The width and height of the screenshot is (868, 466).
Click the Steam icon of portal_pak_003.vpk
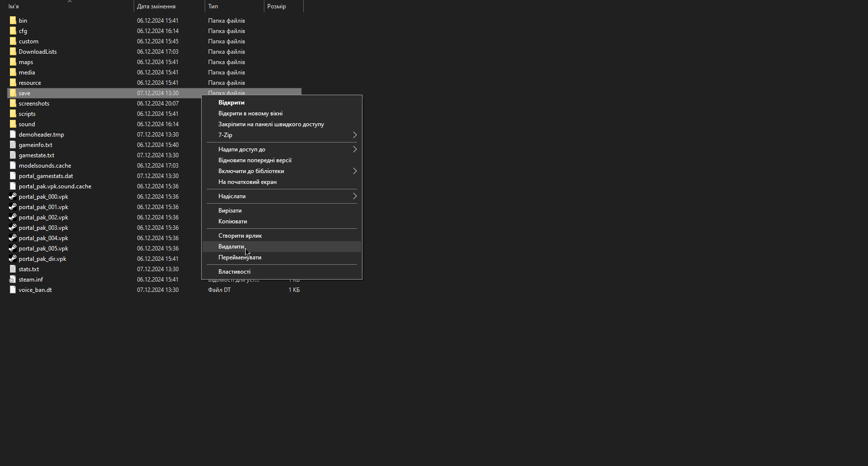13,228
